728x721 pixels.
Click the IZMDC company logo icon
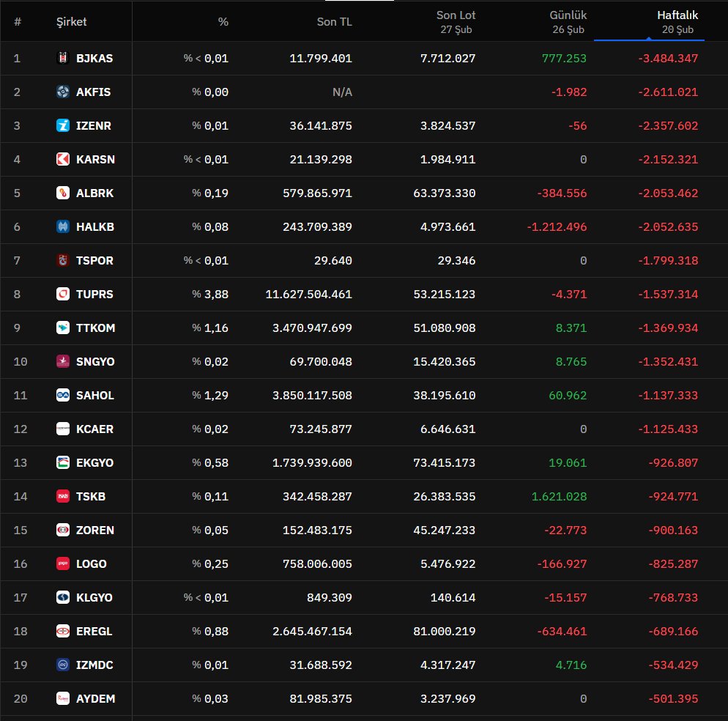point(63,665)
